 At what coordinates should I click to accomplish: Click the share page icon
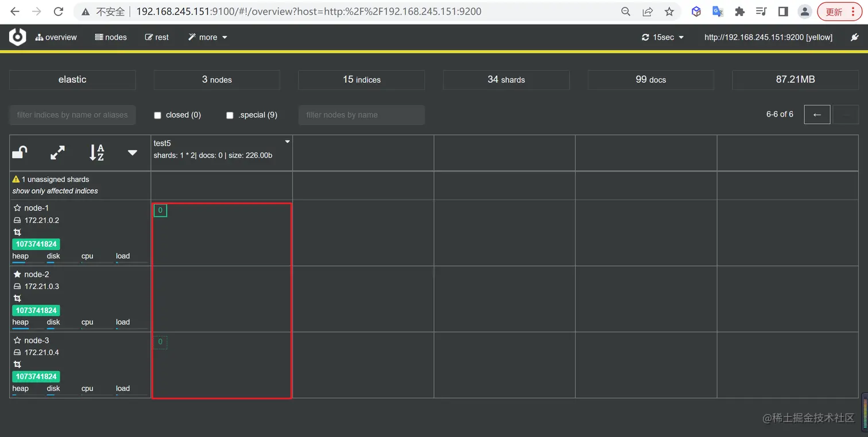[648, 11]
